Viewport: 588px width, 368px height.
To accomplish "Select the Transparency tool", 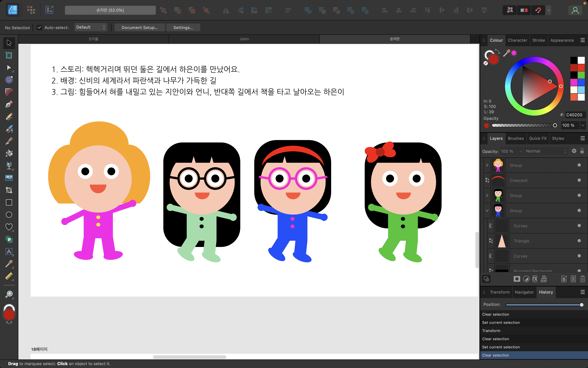I will [9, 166].
